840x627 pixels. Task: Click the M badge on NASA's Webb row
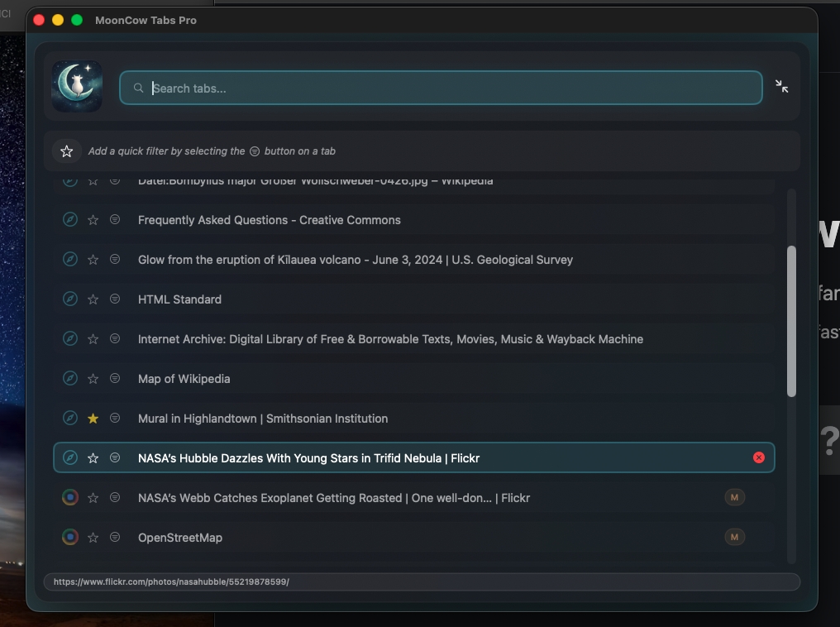coord(734,497)
